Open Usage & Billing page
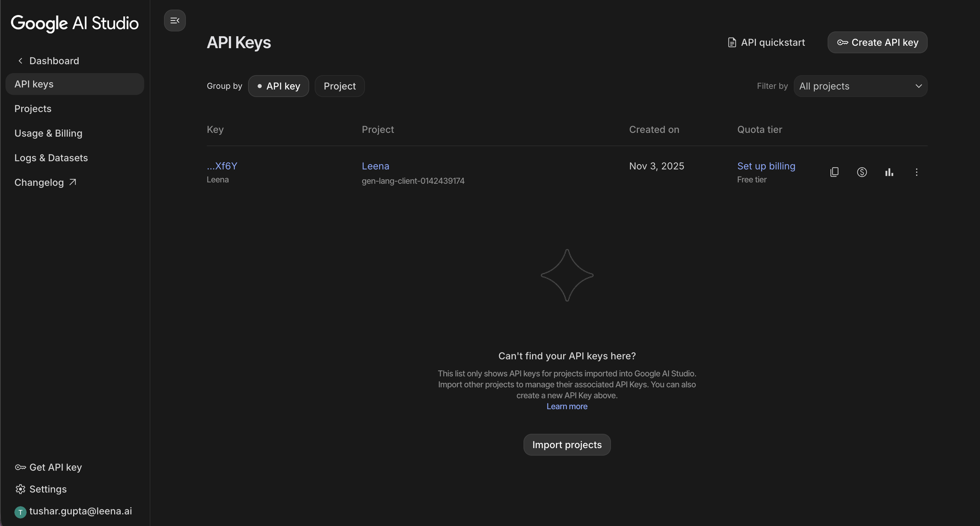The image size is (980, 526). coord(48,134)
